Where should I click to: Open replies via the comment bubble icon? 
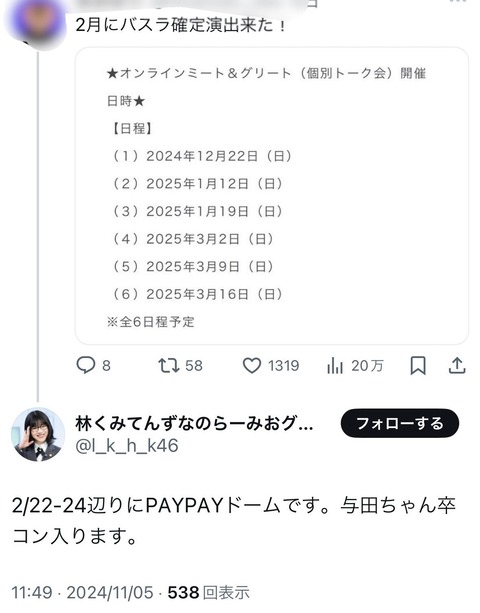pyautogui.click(x=86, y=366)
